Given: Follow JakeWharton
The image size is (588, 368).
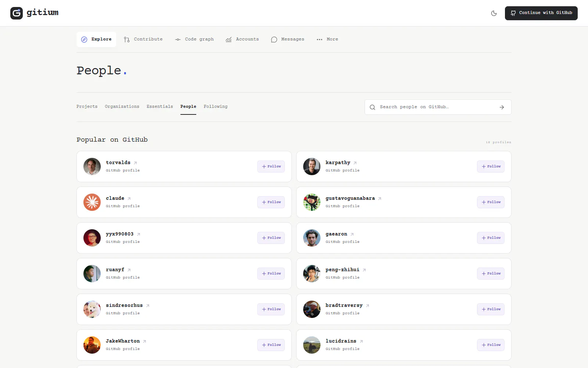Looking at the screenshot, I should (271, 345).
